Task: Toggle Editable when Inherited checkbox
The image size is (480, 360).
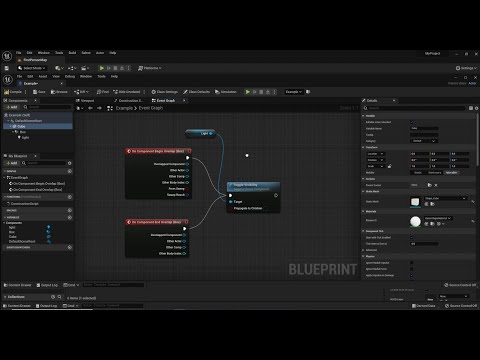Action: [x=412, y=122]
